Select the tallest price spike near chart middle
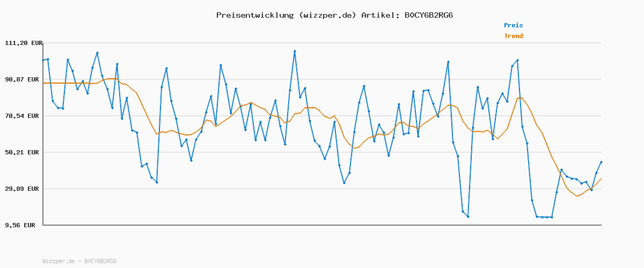This screenshot has height=268, width=644. (295, 51)
